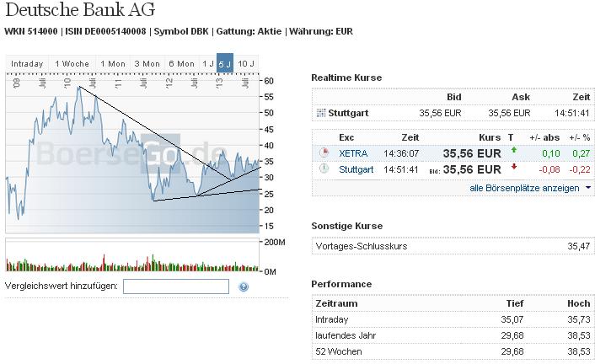This screenshot has width=595, height=364.
Task: Select the 1 Woche chart tab
Action: point(72,64)
